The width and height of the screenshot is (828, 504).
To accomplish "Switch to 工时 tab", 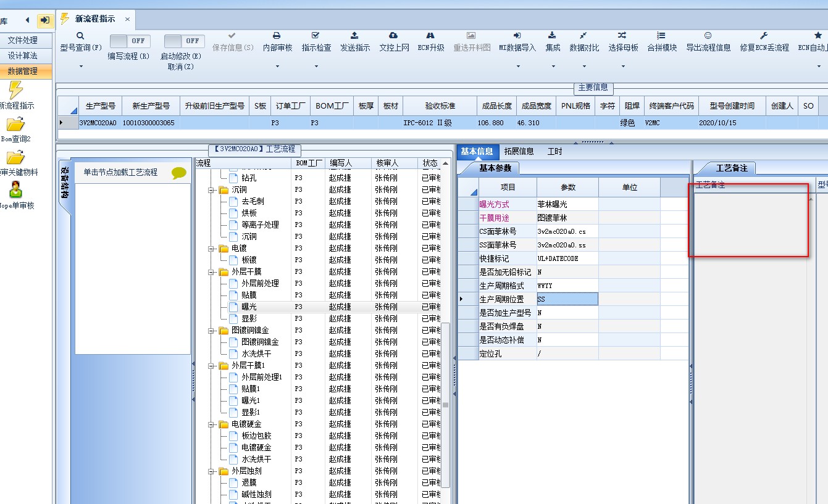I will click(554, 151).
